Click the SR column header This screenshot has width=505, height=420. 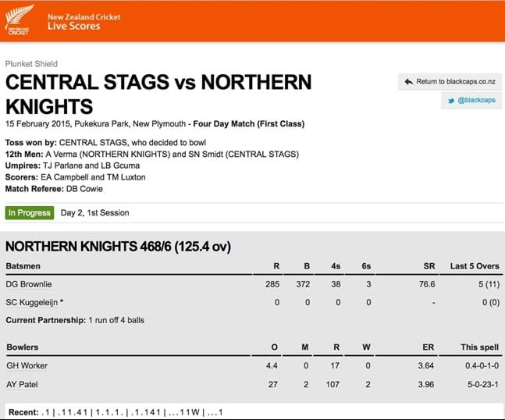tap(429, 266)
